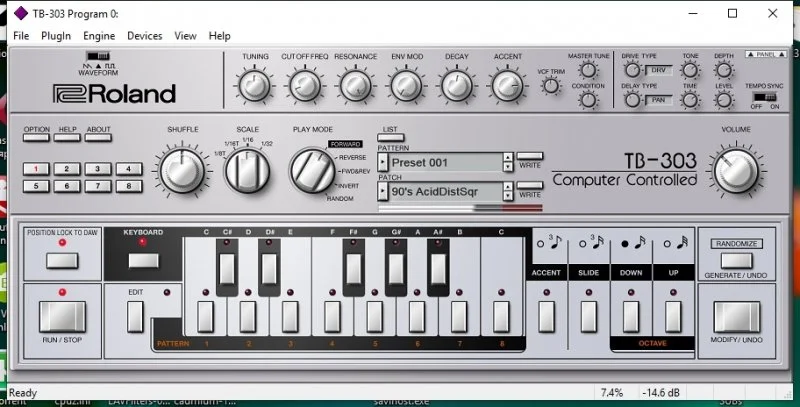Click the Delay Type knob
The height and width of the screenshot is (407, 800).
[632, 100]
